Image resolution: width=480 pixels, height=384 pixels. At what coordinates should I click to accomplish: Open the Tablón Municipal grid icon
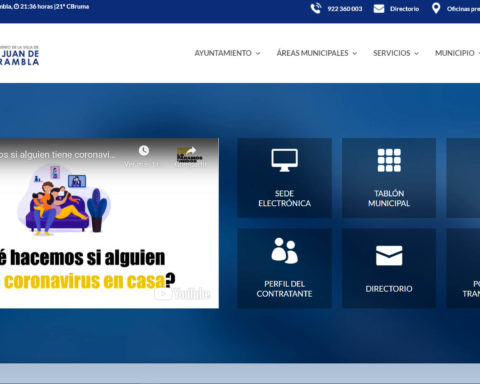pos(389,160)
